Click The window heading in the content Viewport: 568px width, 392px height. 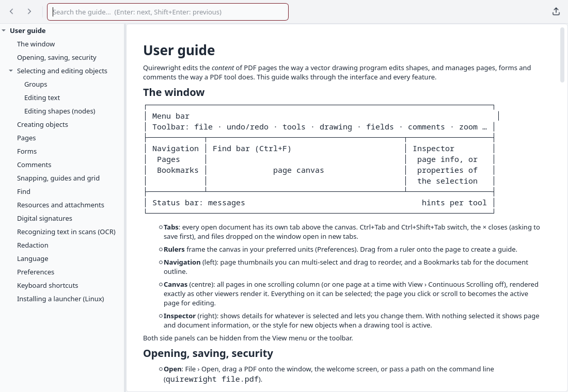tap(174, 92)
